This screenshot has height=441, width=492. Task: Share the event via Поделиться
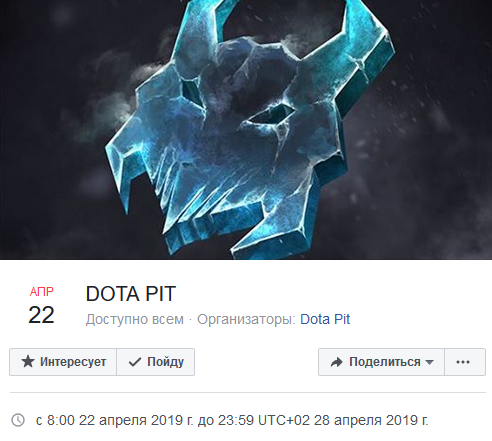[x=381, y=362]
